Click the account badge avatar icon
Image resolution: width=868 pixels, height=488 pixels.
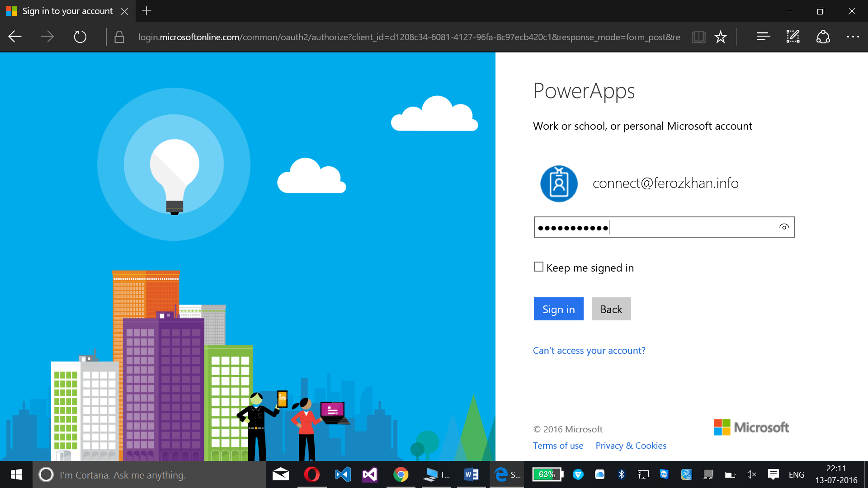pos(559,183)
